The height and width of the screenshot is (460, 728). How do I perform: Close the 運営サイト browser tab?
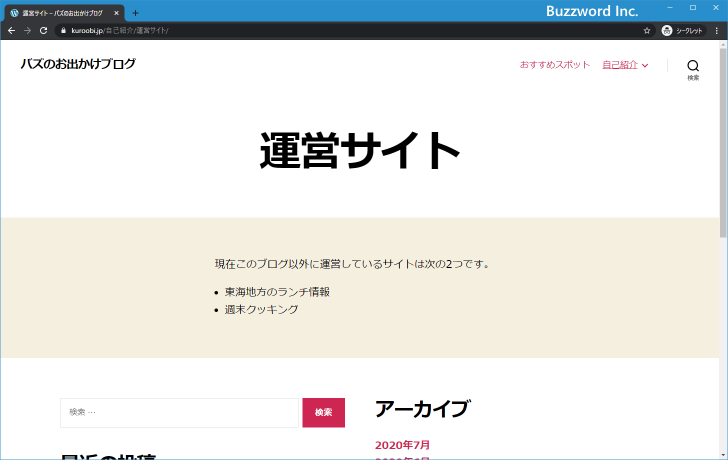(x=117, y=13)
